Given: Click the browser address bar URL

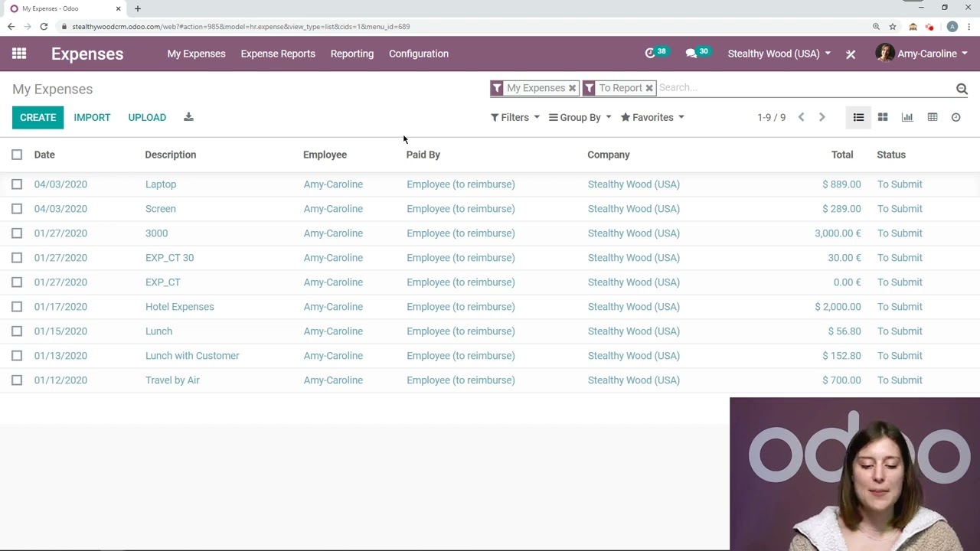Looking at the screenshot, I should (x=241, y=27).
